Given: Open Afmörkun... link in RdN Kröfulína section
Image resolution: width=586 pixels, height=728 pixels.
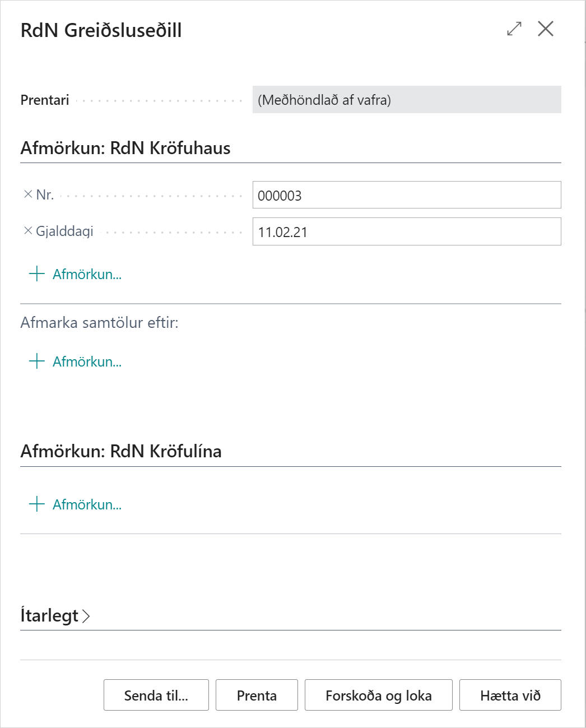Looking at the screenshot, I should click(87, 505).
